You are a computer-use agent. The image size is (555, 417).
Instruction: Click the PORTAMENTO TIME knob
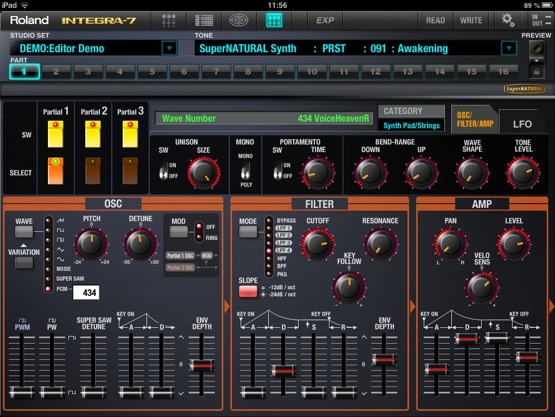pos(317,173)
